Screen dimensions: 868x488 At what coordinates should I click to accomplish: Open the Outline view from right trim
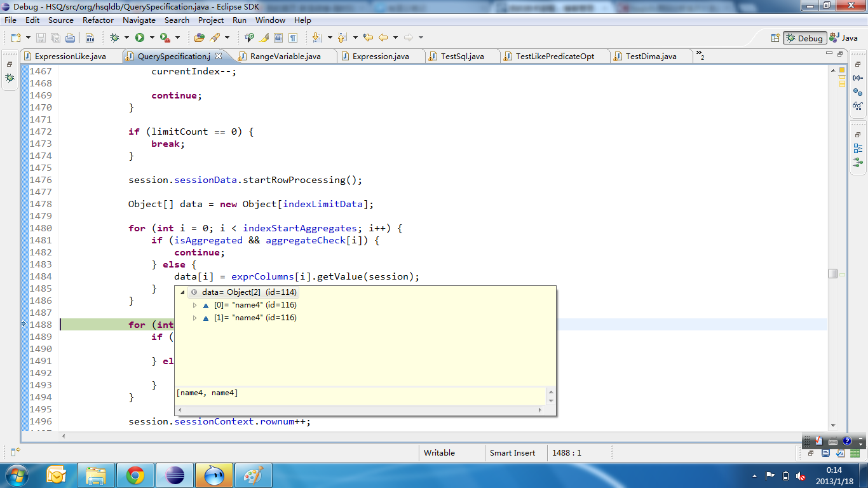pyautogui.click(x=858, y=149)
